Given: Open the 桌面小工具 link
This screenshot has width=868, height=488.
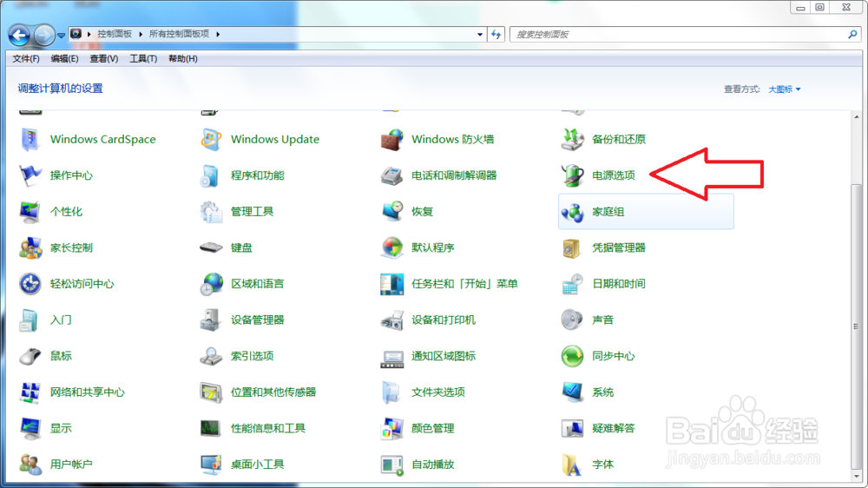Looking at the screenshot, I should point(258,465).
